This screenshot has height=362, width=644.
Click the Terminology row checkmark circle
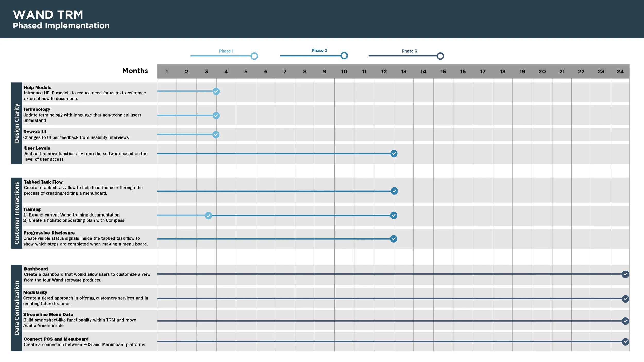[x=216, y=115]
